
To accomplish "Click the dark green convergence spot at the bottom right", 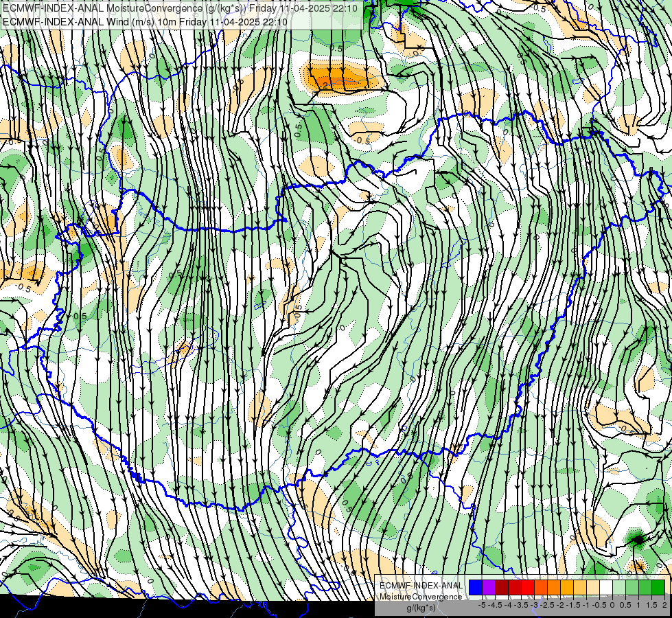I will point(638,539).
